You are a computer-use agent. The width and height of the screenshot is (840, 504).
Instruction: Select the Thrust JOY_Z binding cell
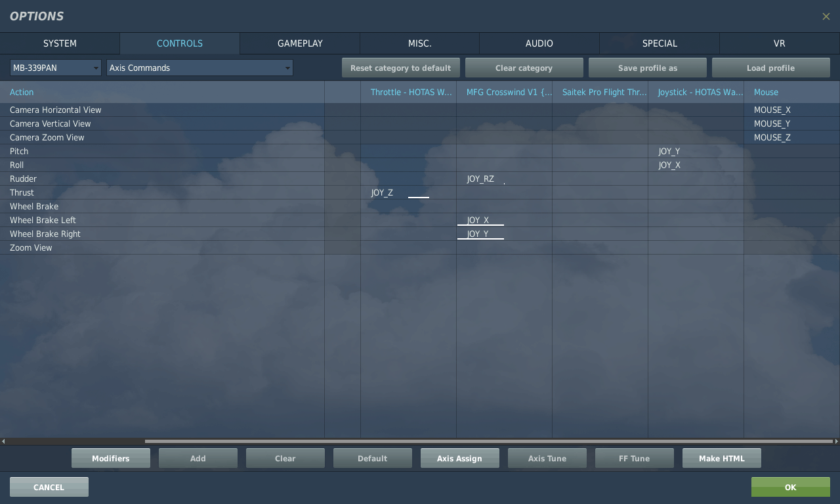point(408,193)
